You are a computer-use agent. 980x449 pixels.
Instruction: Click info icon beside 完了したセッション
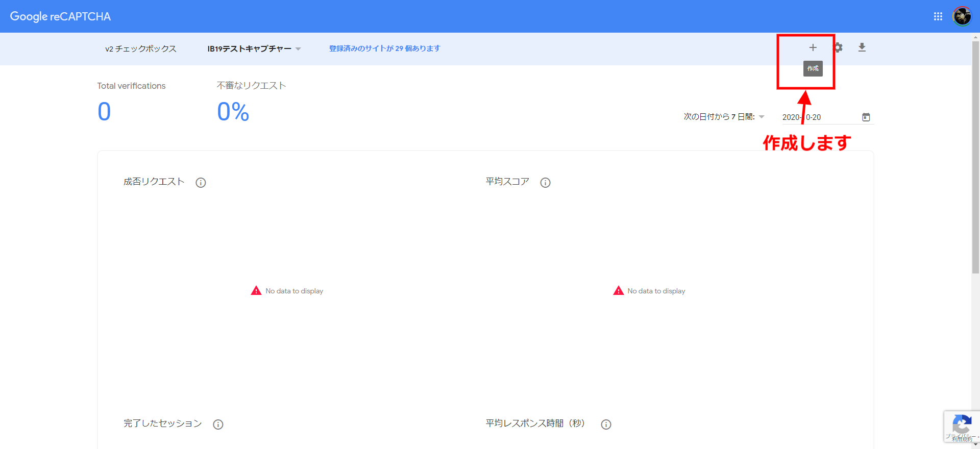click(x=218, y=425)
